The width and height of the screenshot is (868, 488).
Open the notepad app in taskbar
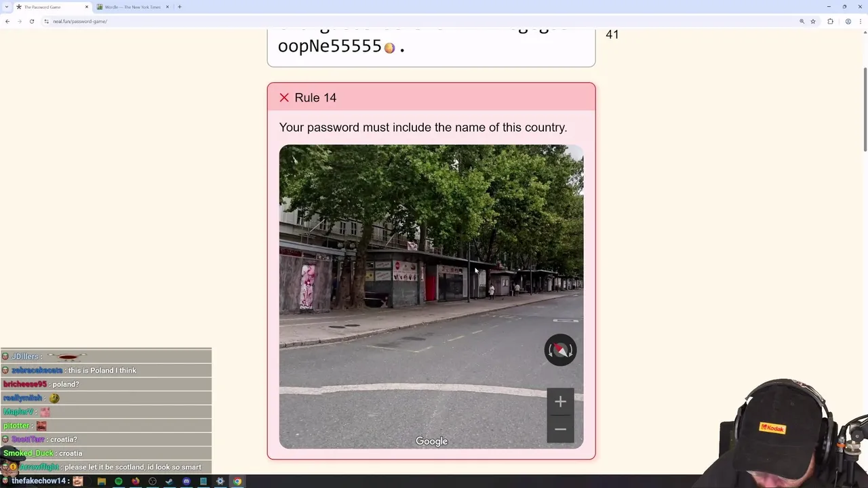pos(203,481)
